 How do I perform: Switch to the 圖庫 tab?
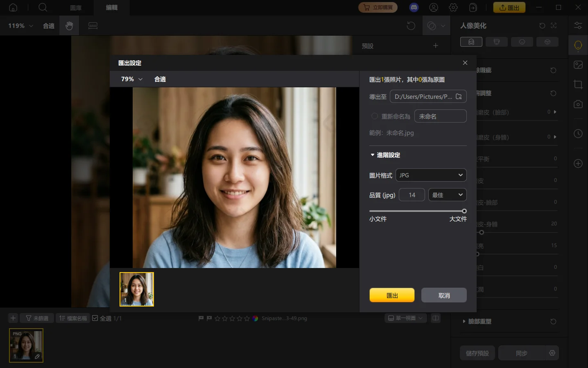(x=75, y=7)
